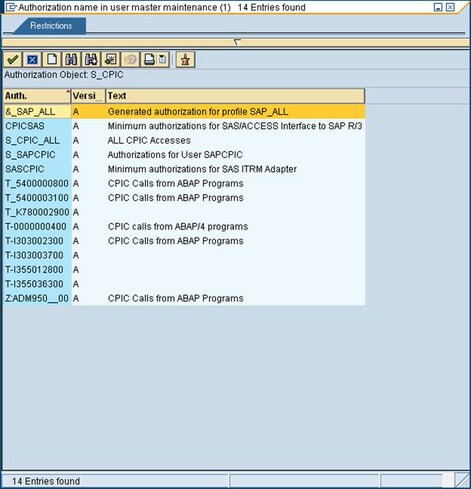
Task: Select the S_SAPCPIC entry
Action: pyautogui.click(x=37, y=155)
